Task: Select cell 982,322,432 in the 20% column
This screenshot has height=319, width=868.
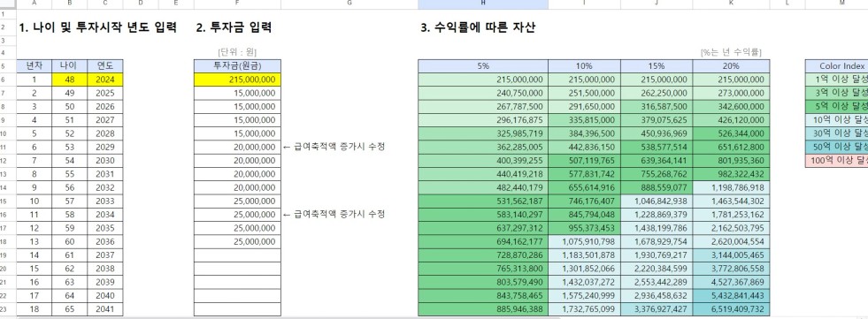Action: pyautogui.click(x=731, y=174)
